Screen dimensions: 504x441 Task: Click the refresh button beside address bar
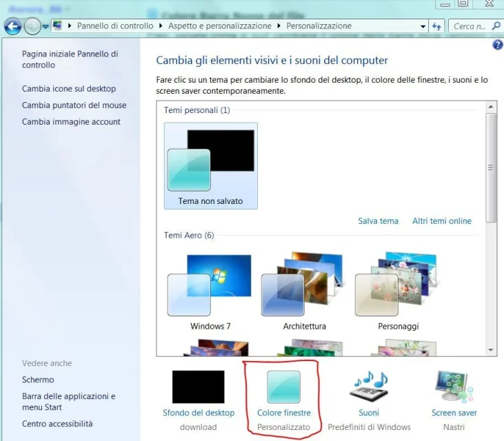[436, 26]
